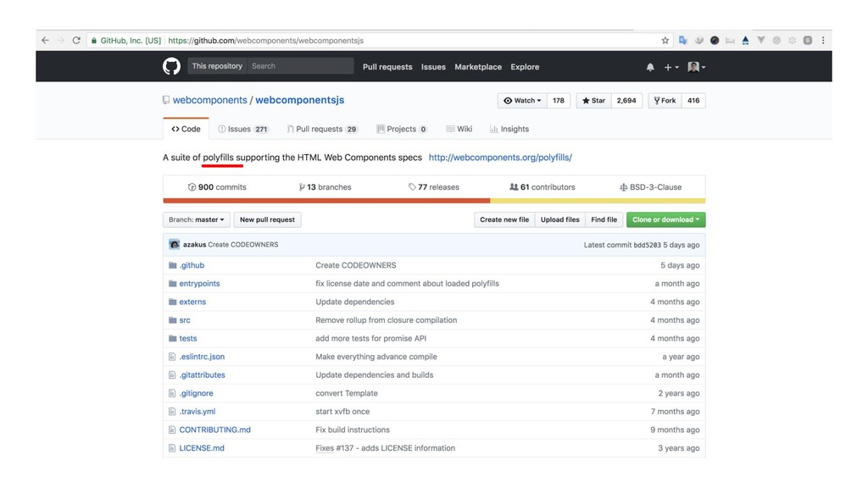The width and height of the screenshot is (868, 488).
Task: Expand the plus create-new menu
Action: pyautogui.click(x=670, y=67)
